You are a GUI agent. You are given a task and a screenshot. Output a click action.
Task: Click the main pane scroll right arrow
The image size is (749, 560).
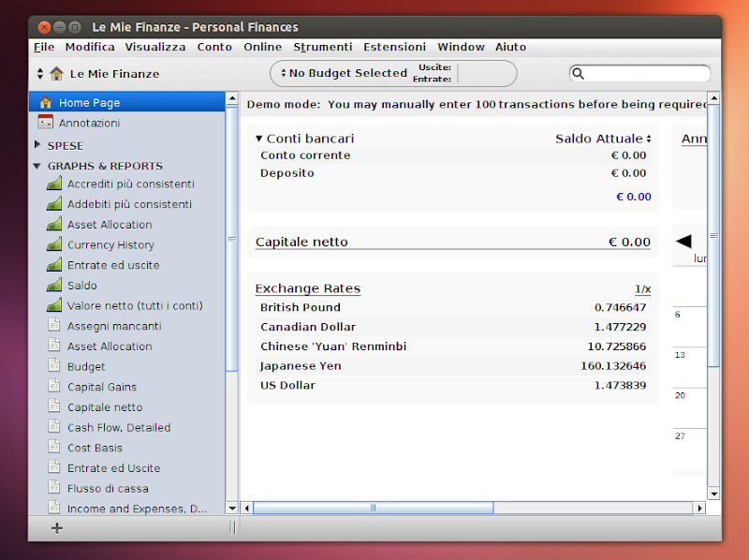point(699,508)
